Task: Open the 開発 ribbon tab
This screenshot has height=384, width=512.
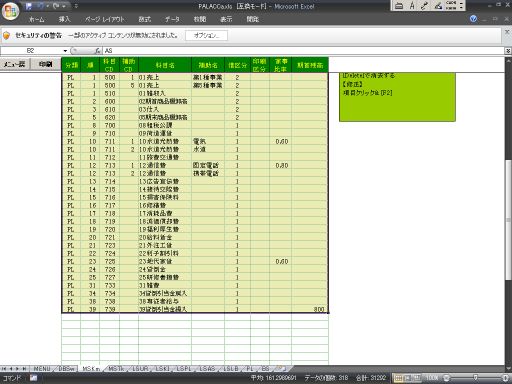Action: point(253,19)
